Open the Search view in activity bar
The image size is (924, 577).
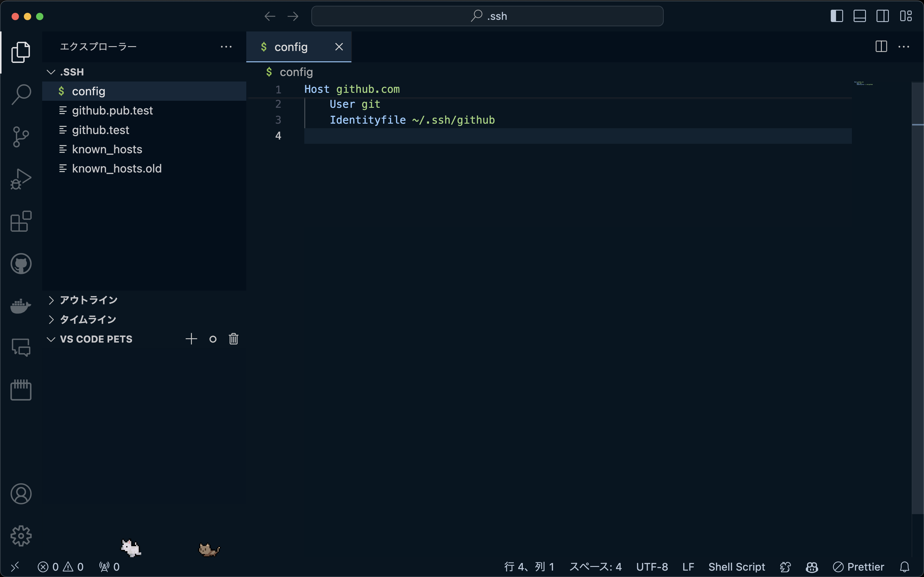click(x=21, y=94)
